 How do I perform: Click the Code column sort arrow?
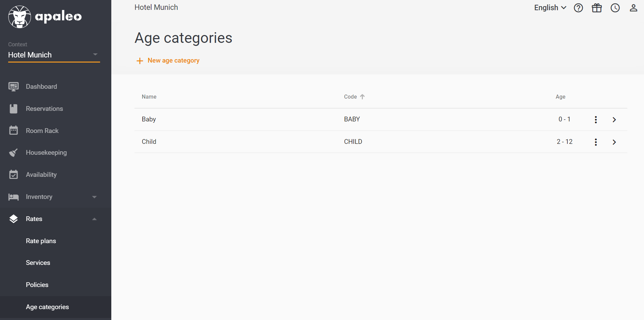(362, 97)
